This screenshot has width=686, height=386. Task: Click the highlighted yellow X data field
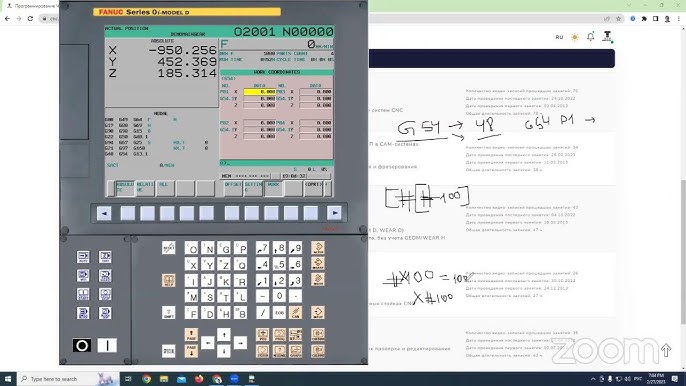coord(259,92)
